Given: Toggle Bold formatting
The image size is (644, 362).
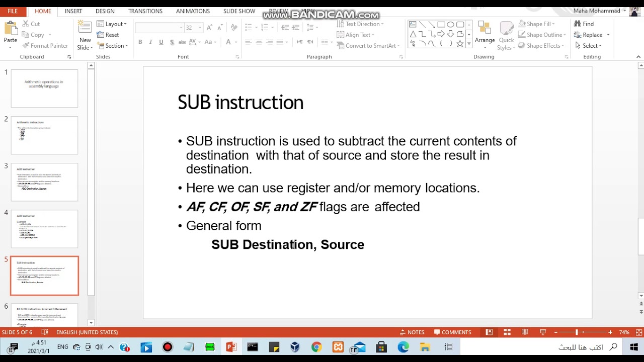Looking at the screenshot, I should 140,42.
